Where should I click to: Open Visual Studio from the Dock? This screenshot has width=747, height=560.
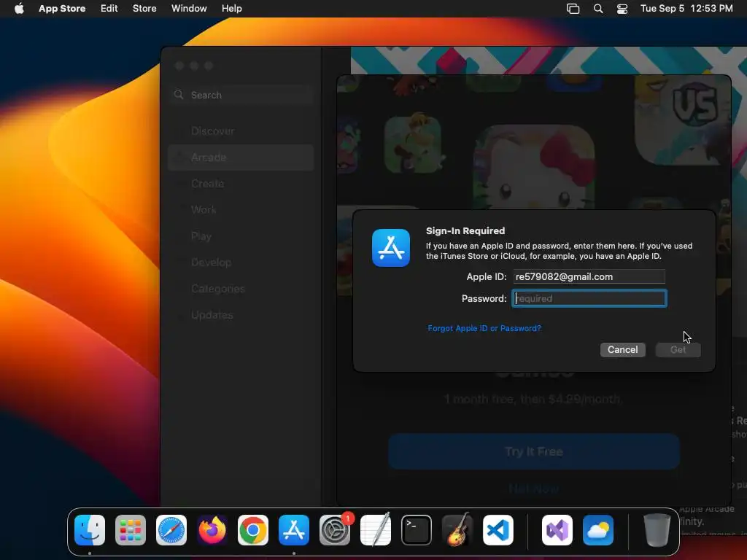click(557, 530)
